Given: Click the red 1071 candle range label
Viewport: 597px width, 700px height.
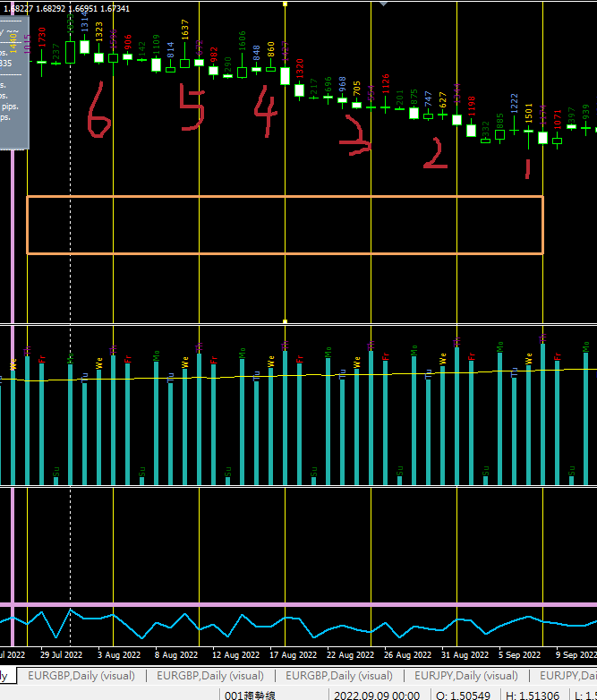Looking at the screenshot, I should pyautogui.click(x=558, y=120).
